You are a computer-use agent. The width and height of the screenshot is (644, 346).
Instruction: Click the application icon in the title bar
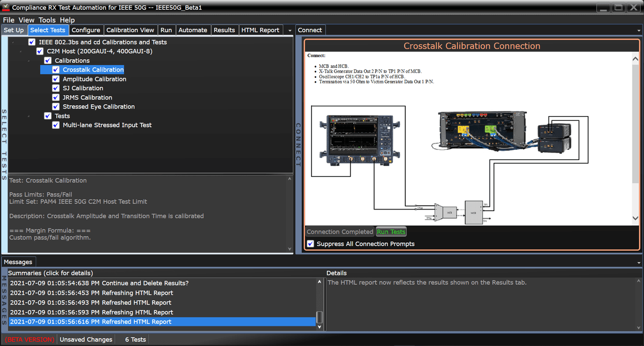5,7
